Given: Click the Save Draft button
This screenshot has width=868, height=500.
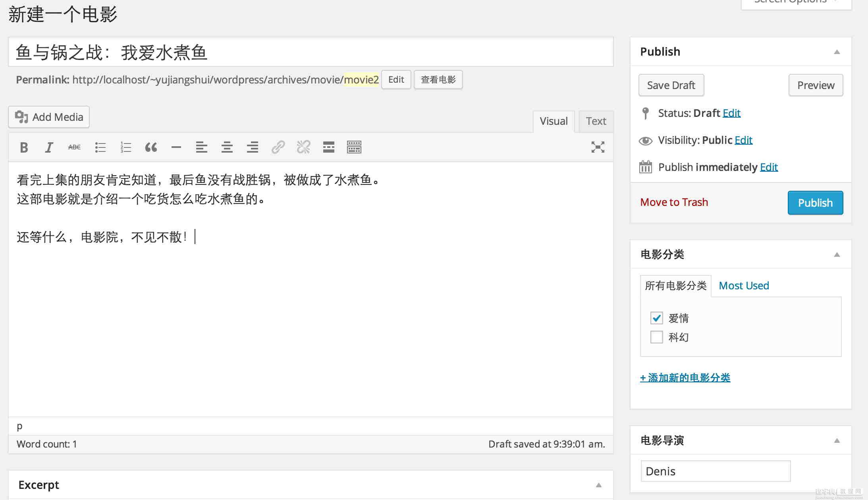Looking at the screenshot, I should (671, 85).
